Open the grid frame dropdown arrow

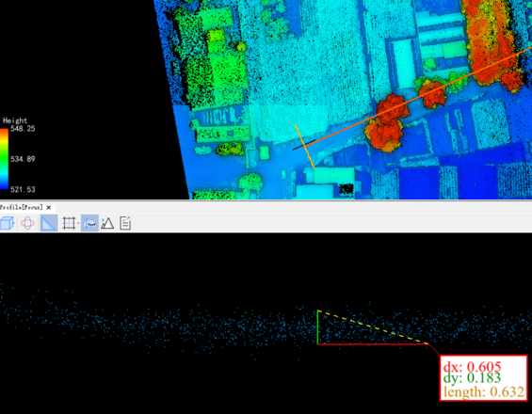tap(78, 223)
